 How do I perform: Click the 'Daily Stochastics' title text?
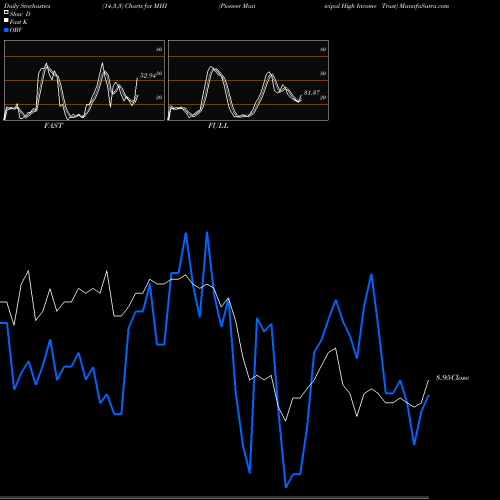tap(27, 6)
